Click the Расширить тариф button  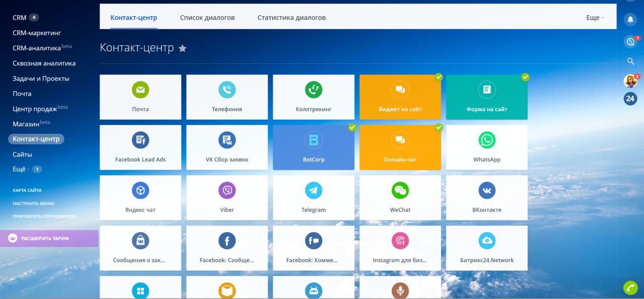coord(44,238)
